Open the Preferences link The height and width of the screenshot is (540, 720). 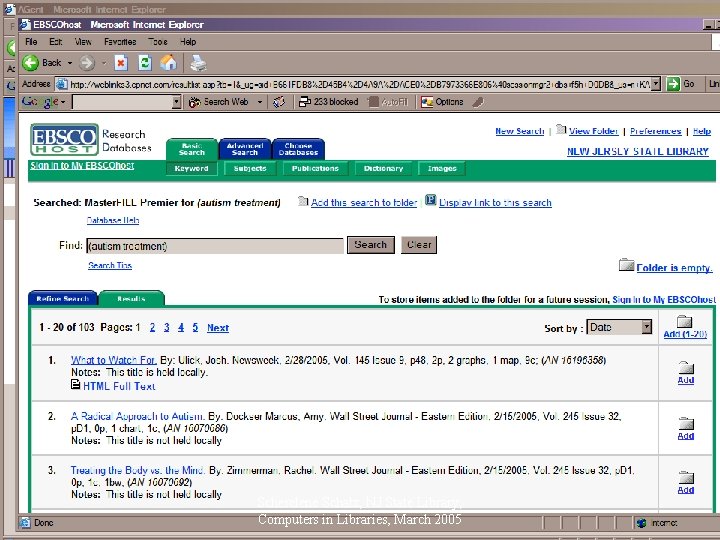(655, 131)
